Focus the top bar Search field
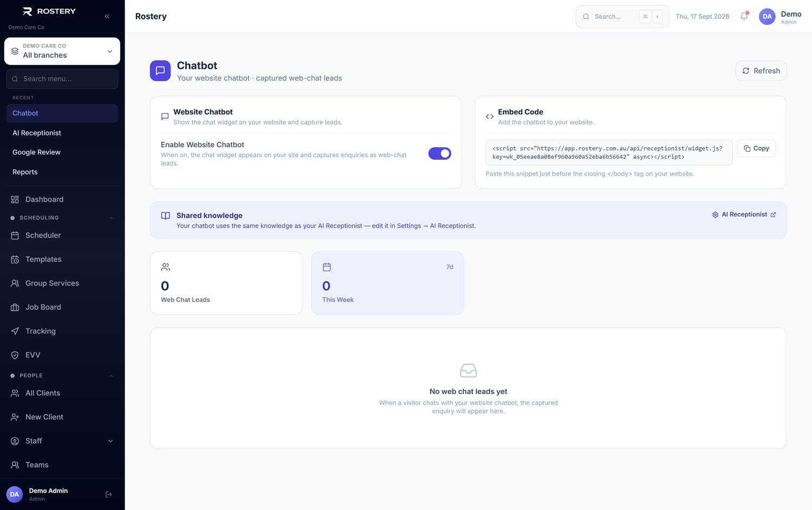This screenshot has height=510, width=812. [x=622, y=16]
